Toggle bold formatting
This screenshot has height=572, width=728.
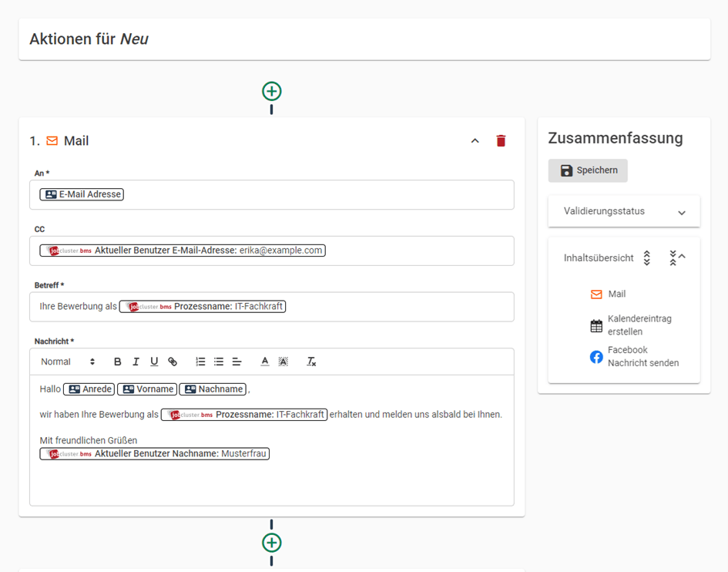point(117,362)
